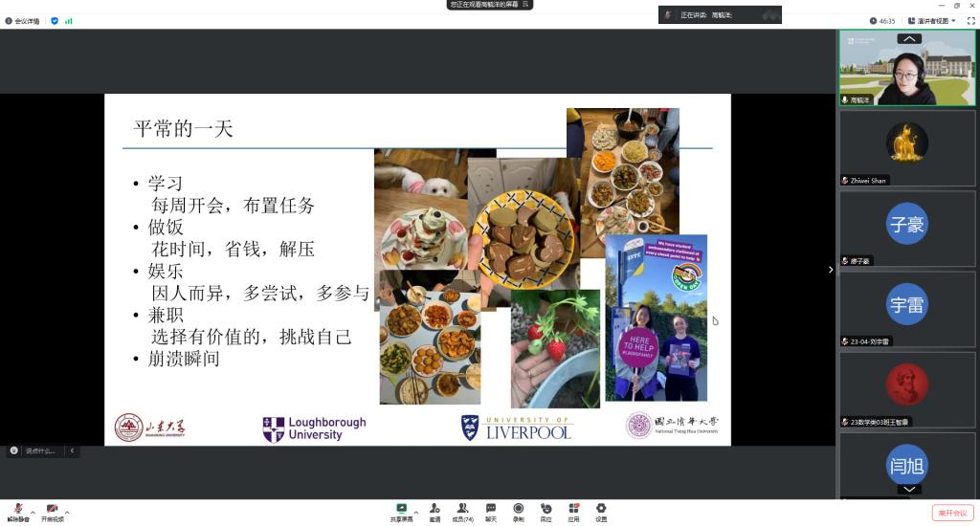Collapse the participant video side panel
Viewport: 980px width, 526px height.
click(x=830, y=270)
